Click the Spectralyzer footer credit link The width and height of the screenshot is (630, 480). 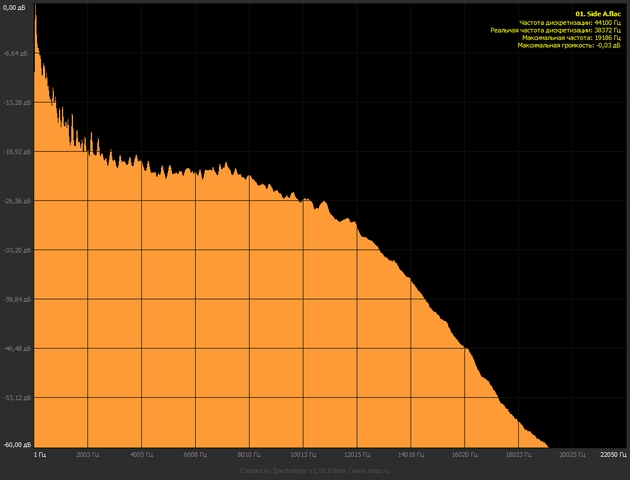315,470
